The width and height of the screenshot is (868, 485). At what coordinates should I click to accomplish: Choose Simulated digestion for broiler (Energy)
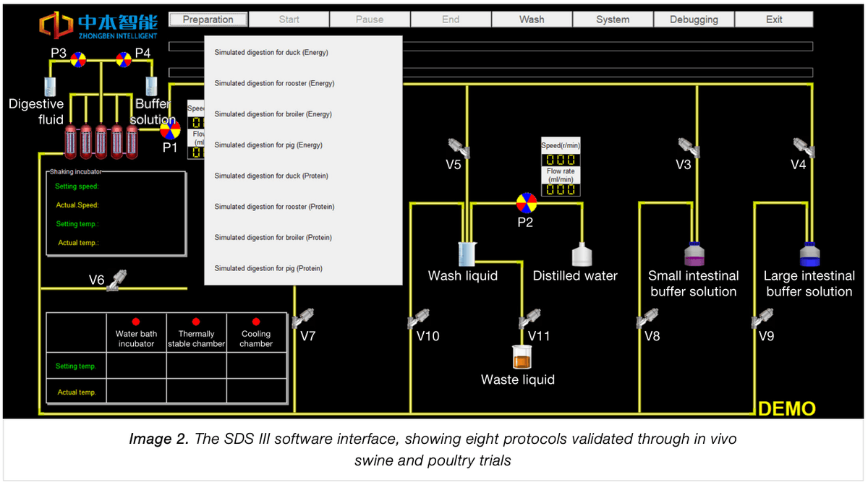(x=272, y=113)
